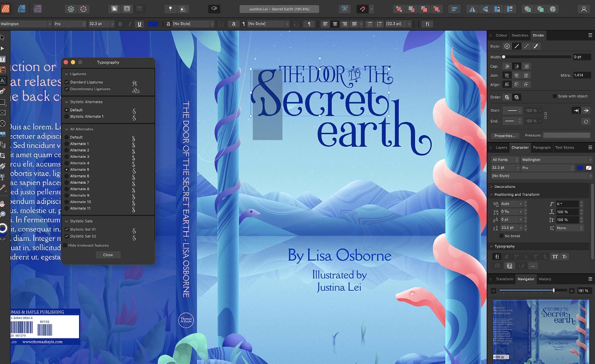Viewport: 595px width, 364px height.
Task: Switch to the Paragraph tab
Action: tap(542, 147)
